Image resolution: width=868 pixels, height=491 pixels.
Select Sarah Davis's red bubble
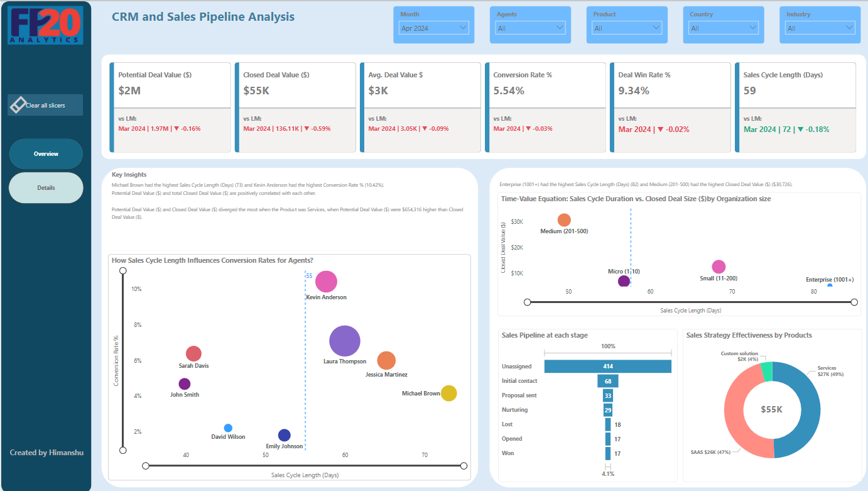tap(193, 354)
